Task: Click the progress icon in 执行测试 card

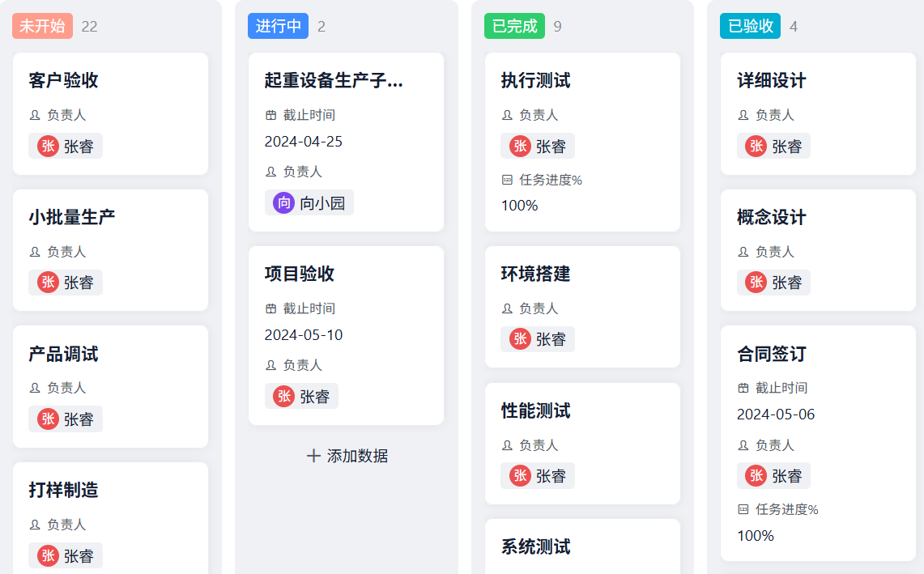Action: (507, 180)
